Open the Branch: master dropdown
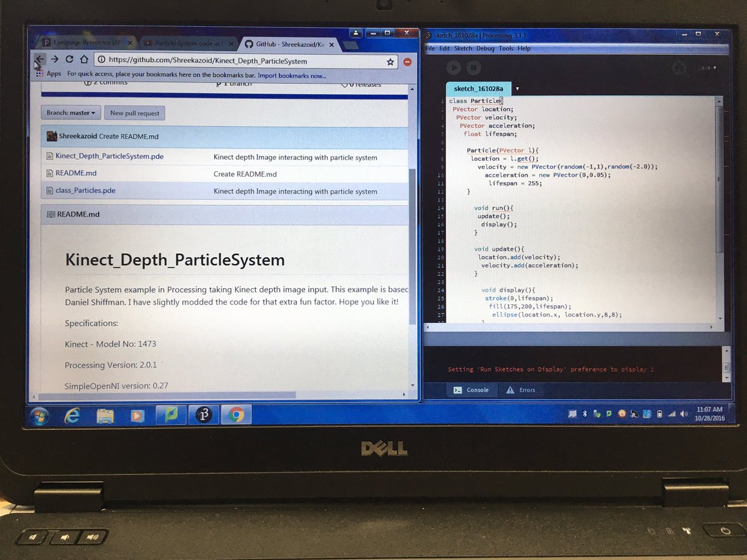 coord(72,113)
